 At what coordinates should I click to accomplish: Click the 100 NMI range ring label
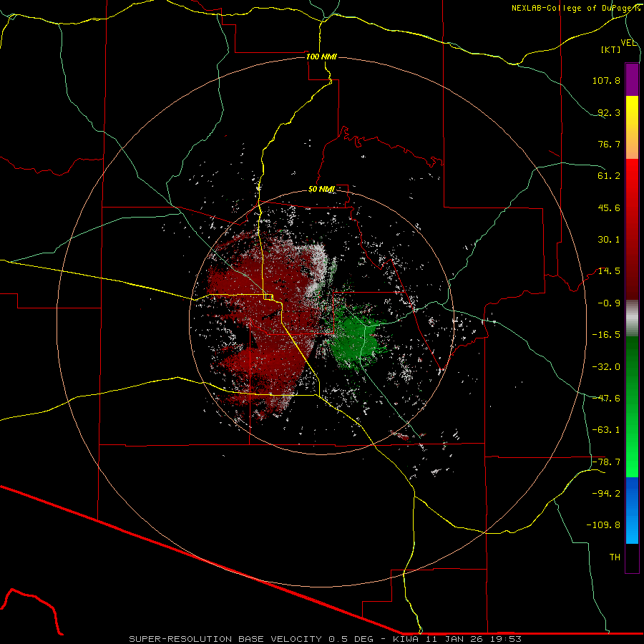pyautogui.click(x=321, y=57)
